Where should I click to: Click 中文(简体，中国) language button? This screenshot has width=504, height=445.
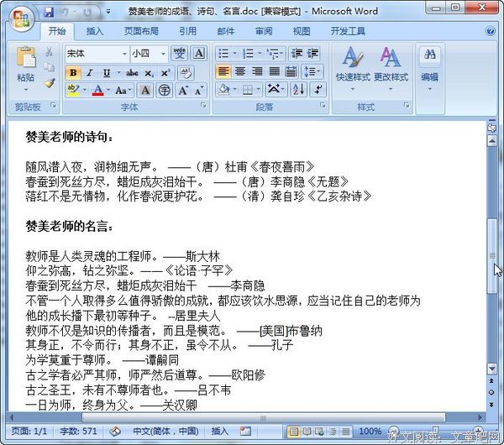pos(168,431)
